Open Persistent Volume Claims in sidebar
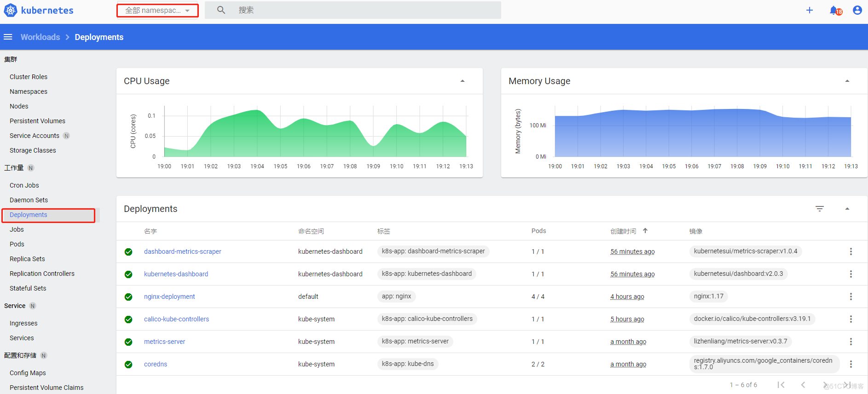Screen dimensions: 868x394 point(46,388)
